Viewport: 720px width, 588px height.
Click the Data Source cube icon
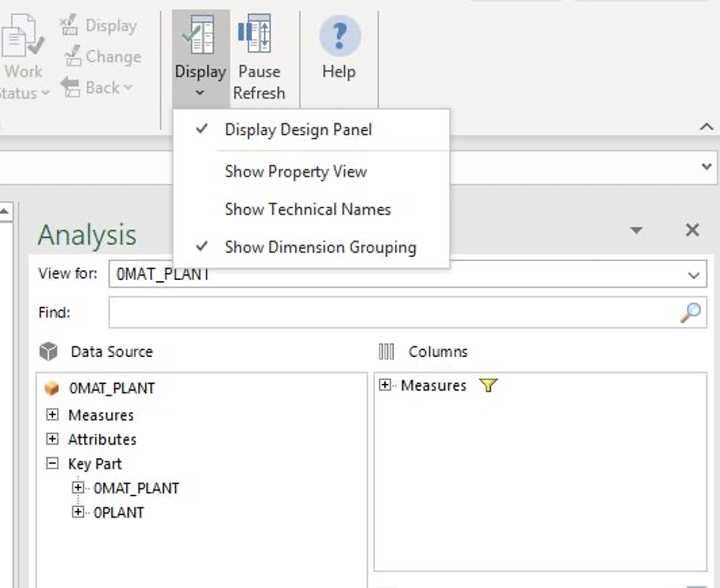(48, 351)
